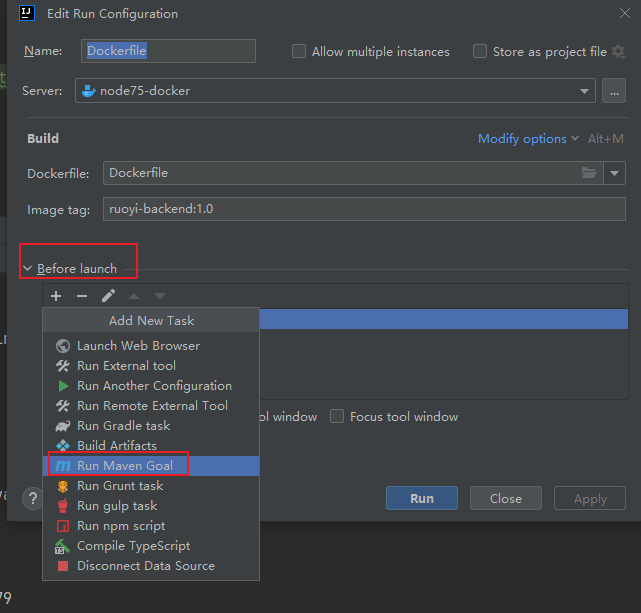The height and width of the screenshot is (613, 641).
Task: Click the Compile TypeScript hammer icon
Action: point(63,546)
